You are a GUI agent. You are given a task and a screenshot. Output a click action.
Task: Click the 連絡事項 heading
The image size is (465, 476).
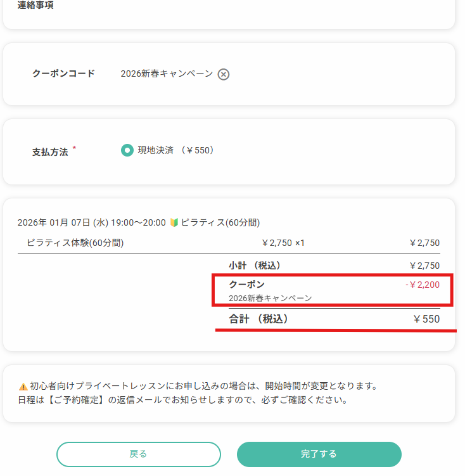(x=35, y=5)
